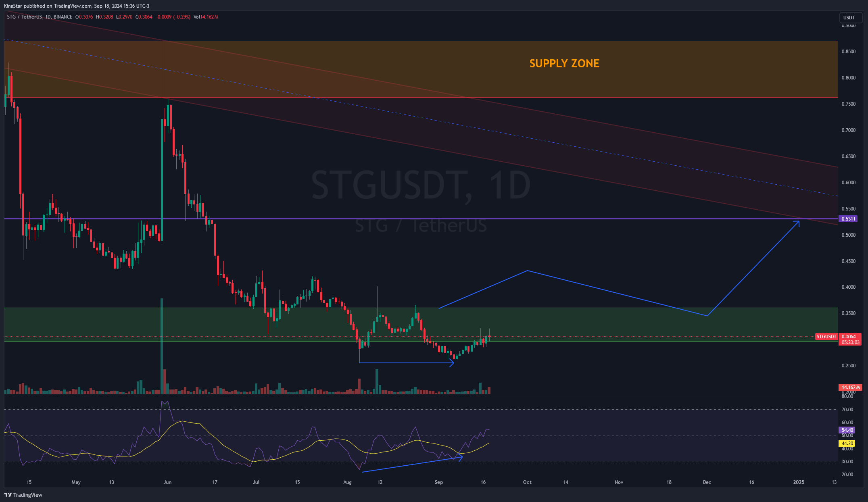
Task: Click the 0.6500 price axis label
Action: coord(848,156)
